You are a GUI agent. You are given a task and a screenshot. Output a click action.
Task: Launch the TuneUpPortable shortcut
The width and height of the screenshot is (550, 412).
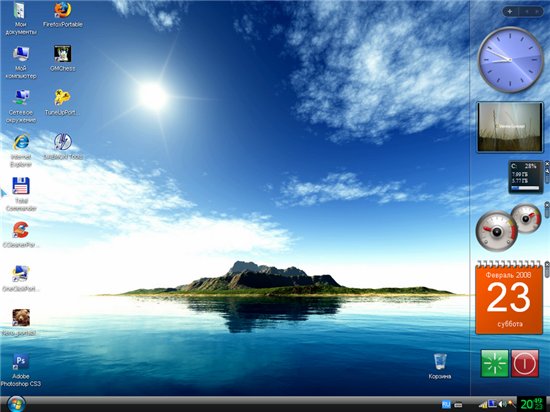point(63,102)
